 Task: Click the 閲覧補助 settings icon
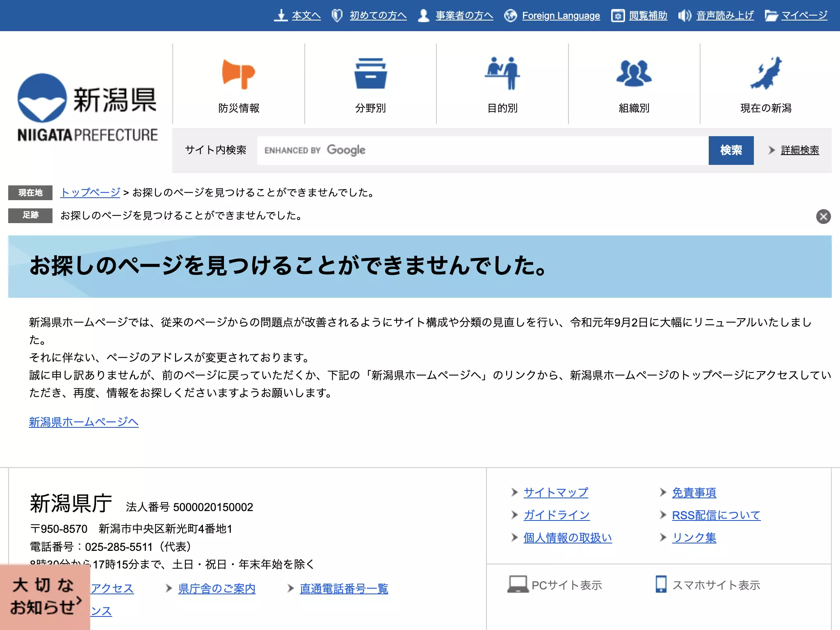tap(618, 16)
